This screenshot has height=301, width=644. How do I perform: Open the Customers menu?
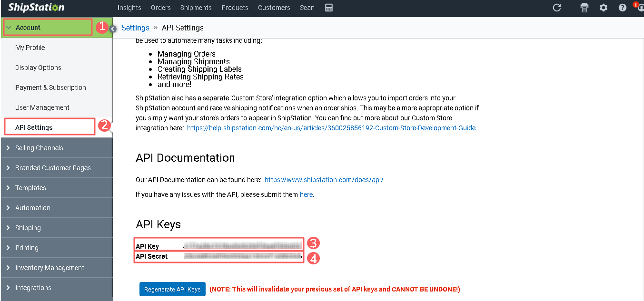click(274, 8)
